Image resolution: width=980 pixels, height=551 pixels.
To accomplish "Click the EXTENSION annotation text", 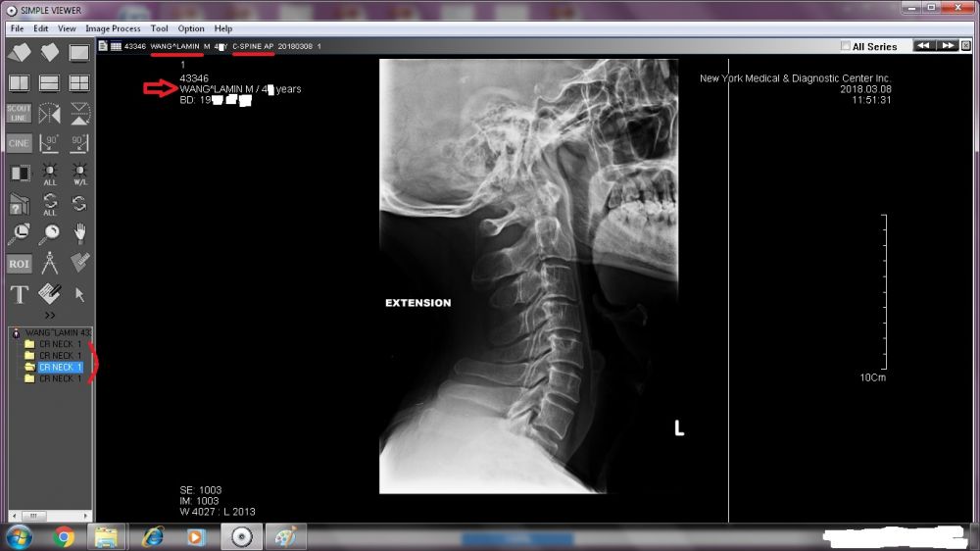I will (x=417, y=303).
